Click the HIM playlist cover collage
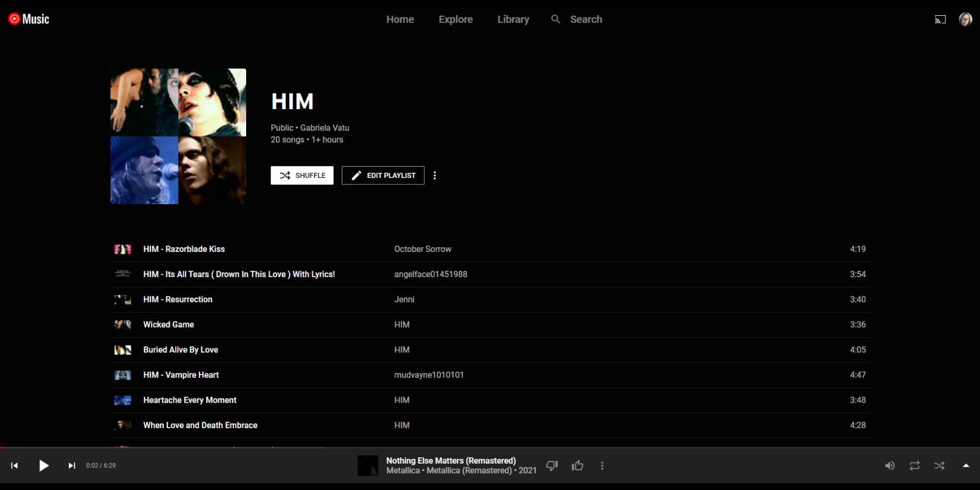 click(178, 136)
